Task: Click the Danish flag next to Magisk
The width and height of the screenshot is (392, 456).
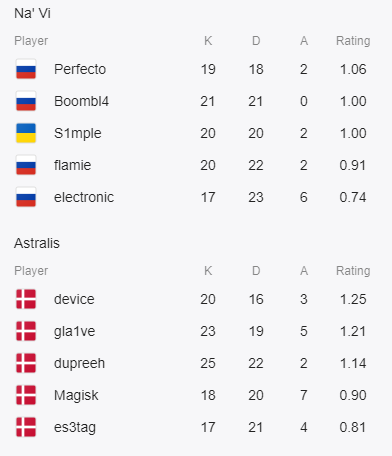Action: (26, 395)
